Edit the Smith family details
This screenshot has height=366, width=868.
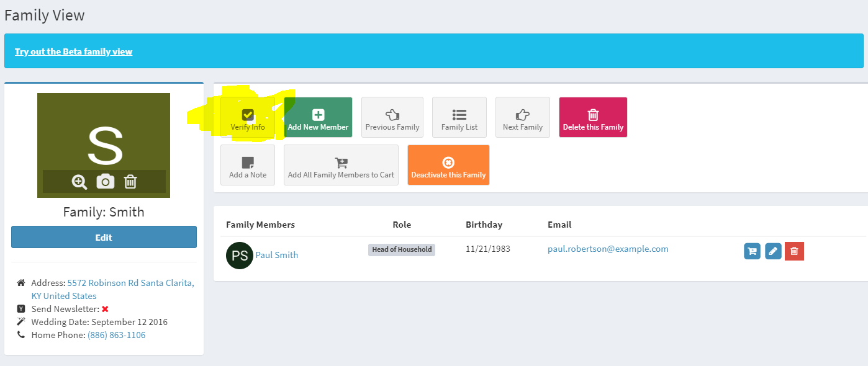tap(104, 237)
